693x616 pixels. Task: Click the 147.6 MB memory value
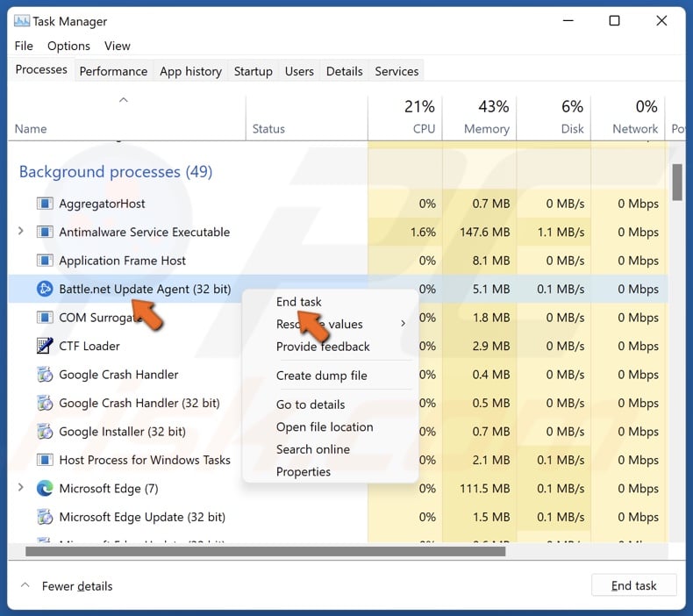point(484,233)
